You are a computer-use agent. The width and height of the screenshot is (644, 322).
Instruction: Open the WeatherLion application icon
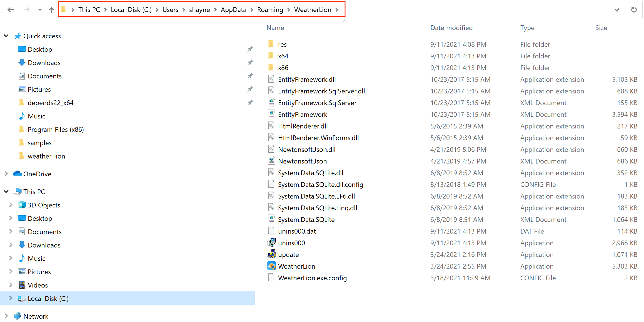271,266
